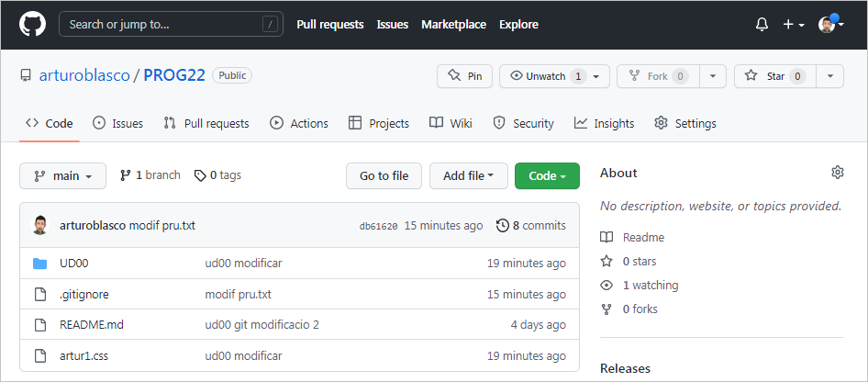
Task: Open the user avatar menu
Action: 831,25
